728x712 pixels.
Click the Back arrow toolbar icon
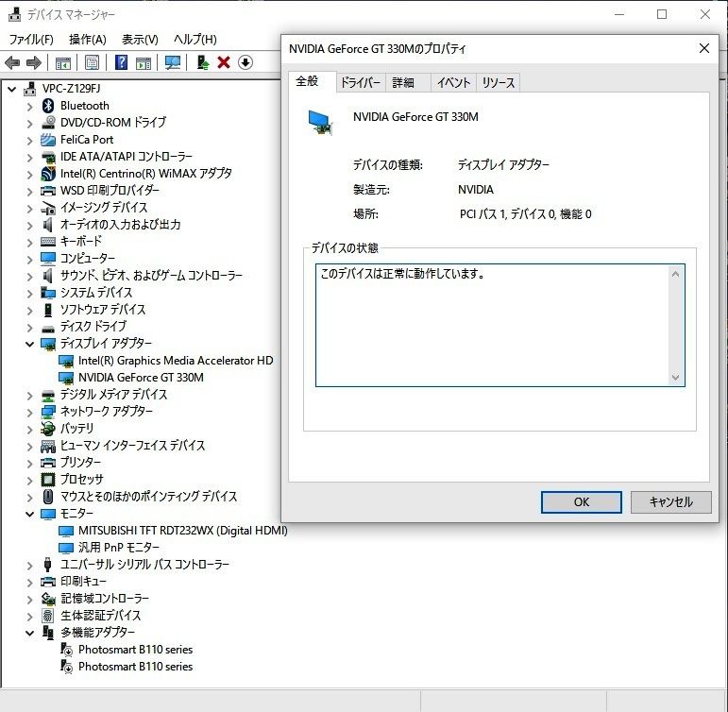pyautogui.click(x=12, y=62)
